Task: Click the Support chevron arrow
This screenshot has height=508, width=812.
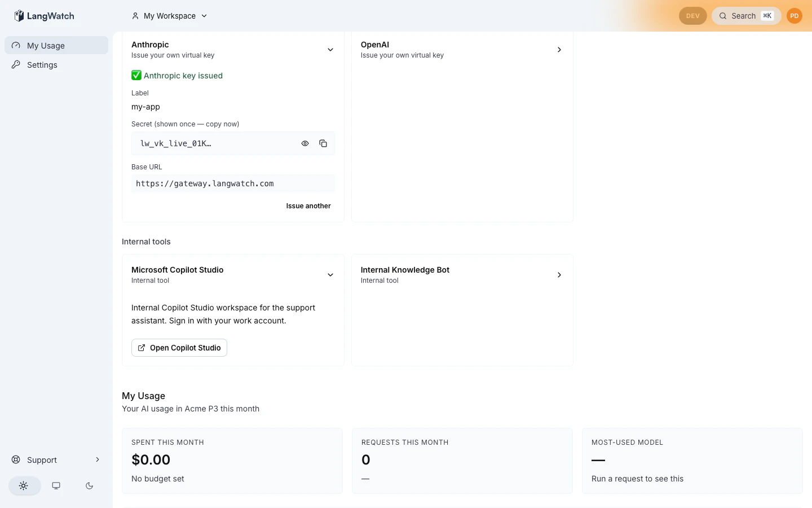Action: coord(98,460)
